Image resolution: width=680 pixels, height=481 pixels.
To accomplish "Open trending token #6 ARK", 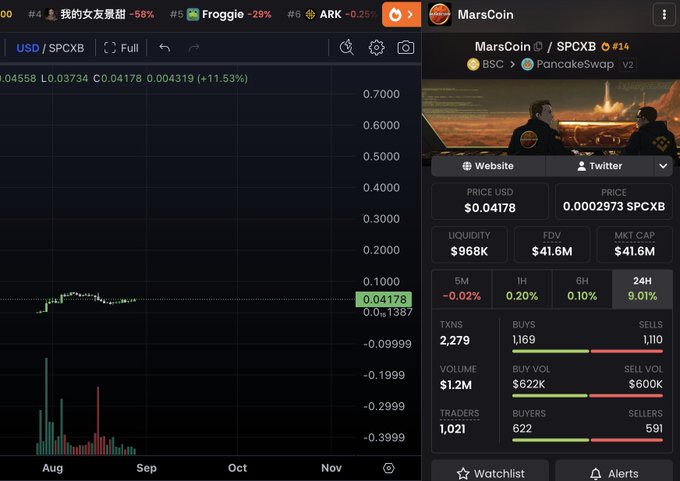I will pos(332,14).
